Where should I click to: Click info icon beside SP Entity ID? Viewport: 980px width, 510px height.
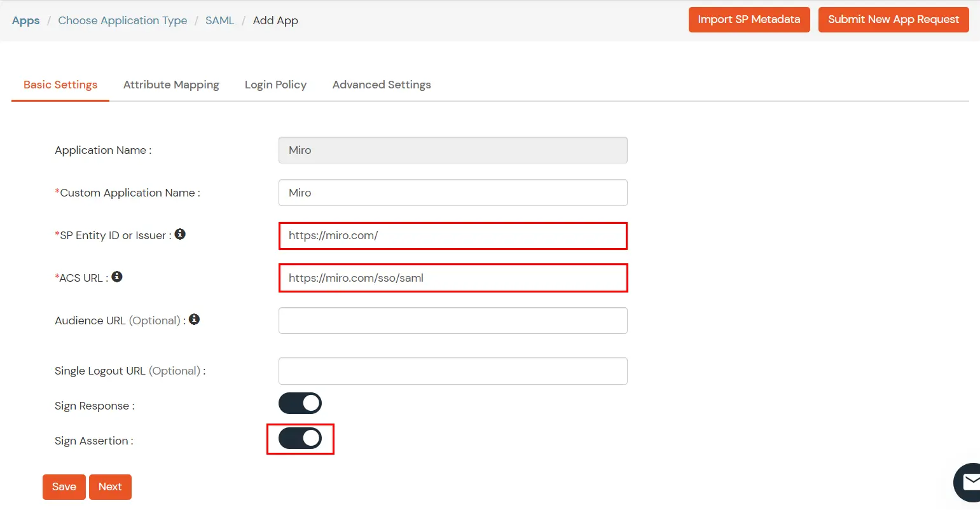[180, 234]
